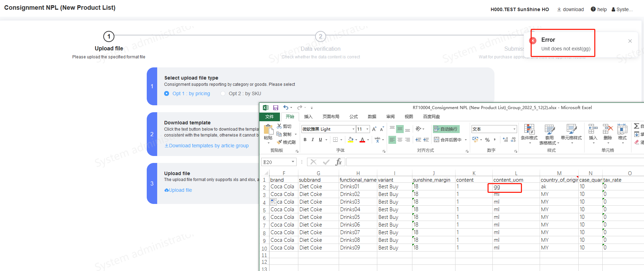
Task: Click the Bold formatting icon
Action: click(x=305, y=140)
